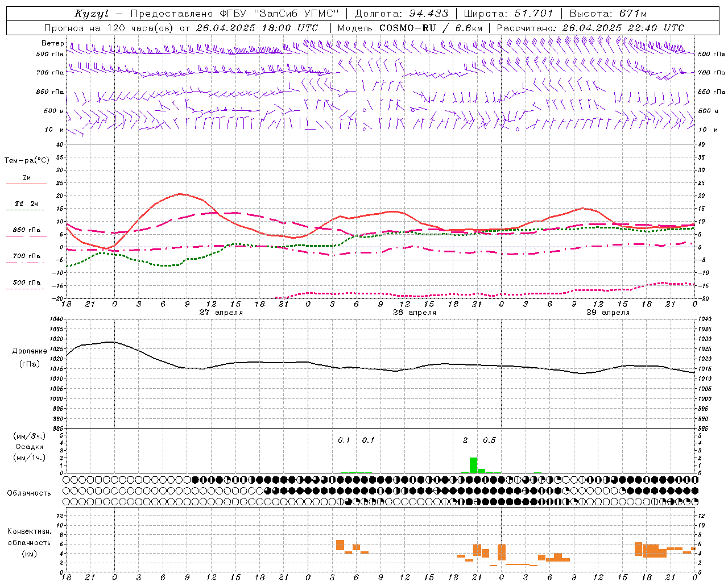The image size is (728, 582).
Task: Click the "Ветер" wind panel label
Action: click(x=52, y=43)
